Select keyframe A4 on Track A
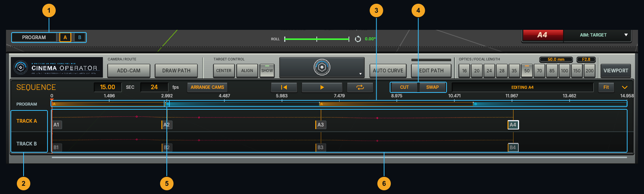Image resolution: width=644 pixels, height=194 pixels. click(513, 125)
